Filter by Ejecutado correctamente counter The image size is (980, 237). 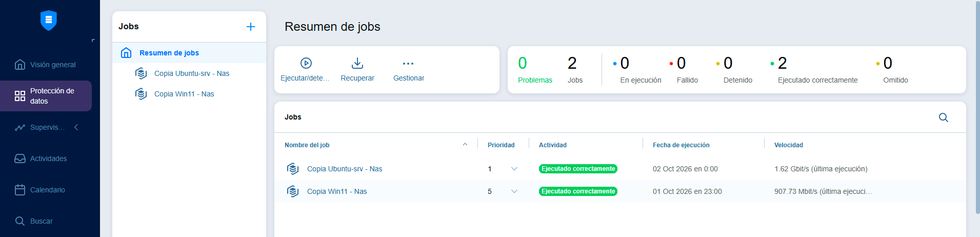pyautogui.click(x=814, y=70)
